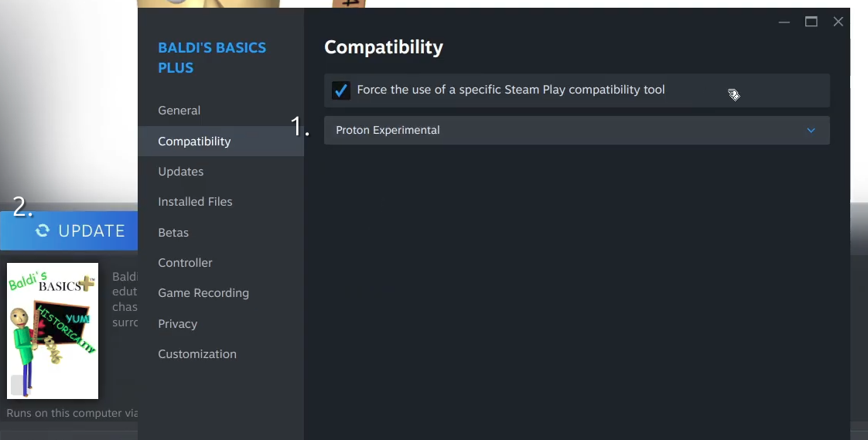Open the Installed Files section
The image size is (868, 440).
tap(195, 202)
